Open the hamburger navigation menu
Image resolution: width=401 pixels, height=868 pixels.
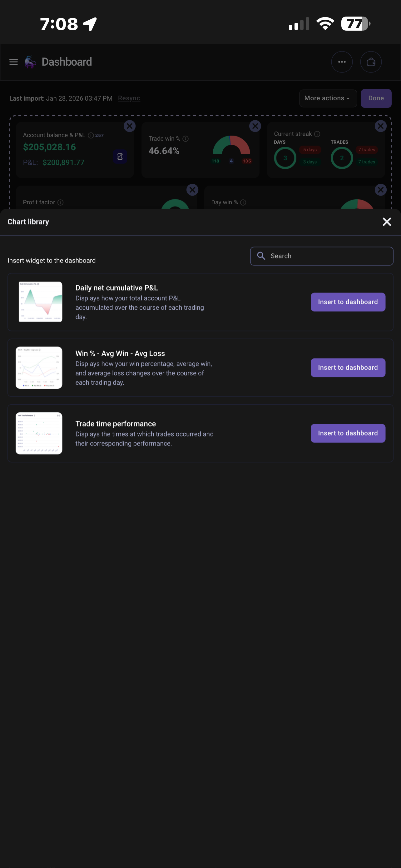[13, 62]
